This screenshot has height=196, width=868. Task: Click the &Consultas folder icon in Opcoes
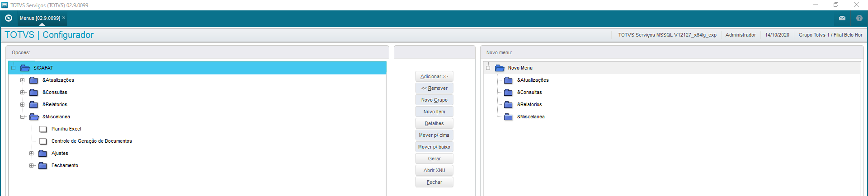pyautogui.click(x=34, y=92)
